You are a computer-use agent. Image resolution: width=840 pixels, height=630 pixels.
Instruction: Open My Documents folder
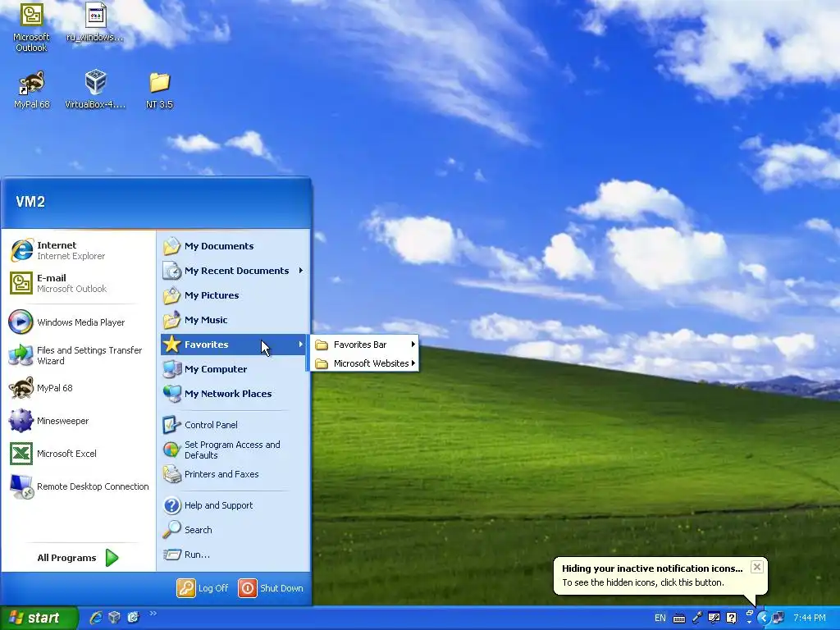pos(234,246)
